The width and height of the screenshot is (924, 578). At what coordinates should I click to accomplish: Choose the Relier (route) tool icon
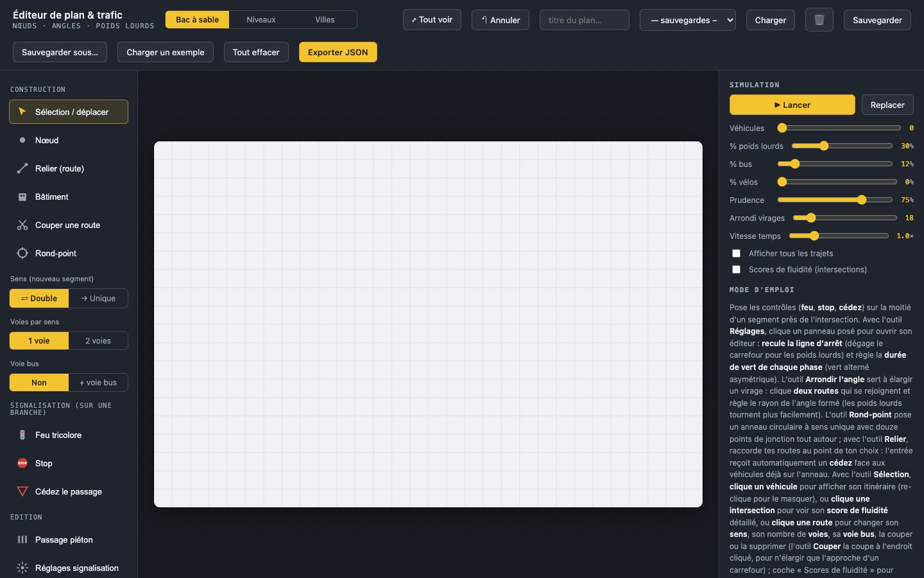22,168
